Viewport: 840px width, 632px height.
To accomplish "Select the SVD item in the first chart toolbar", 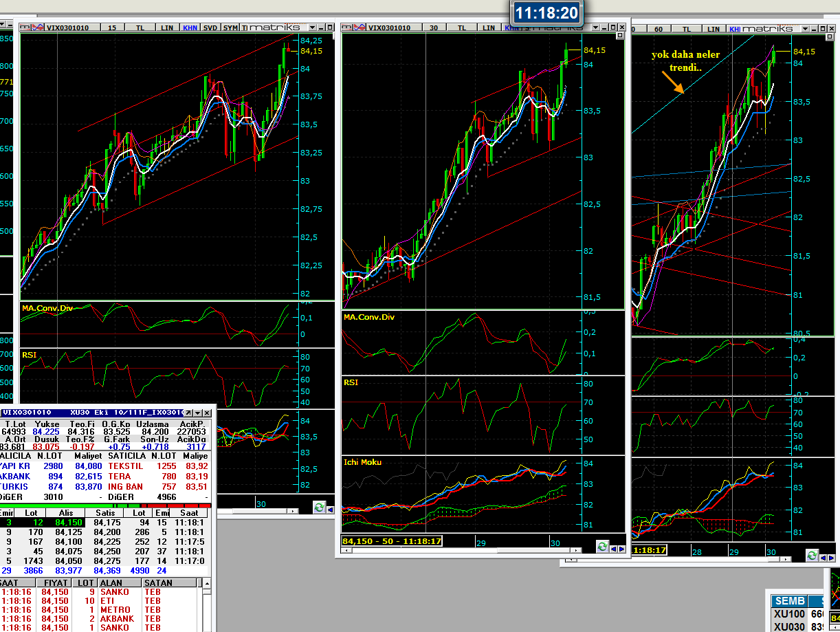I will click(x=210, y=28).
